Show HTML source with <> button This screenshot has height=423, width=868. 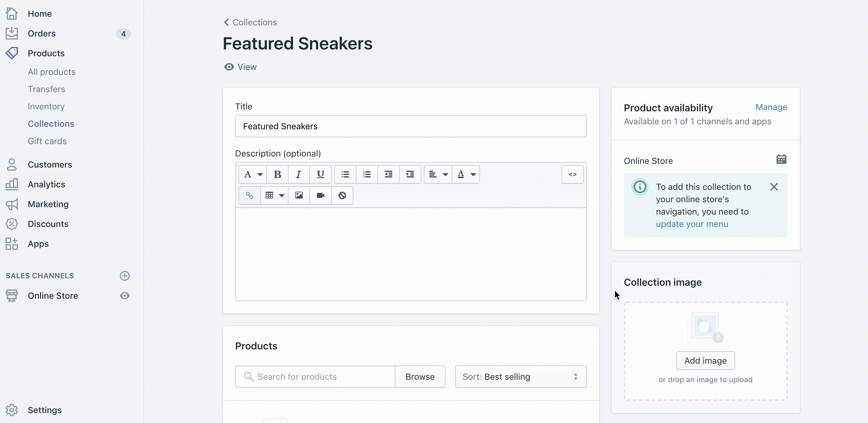(572, 174)
